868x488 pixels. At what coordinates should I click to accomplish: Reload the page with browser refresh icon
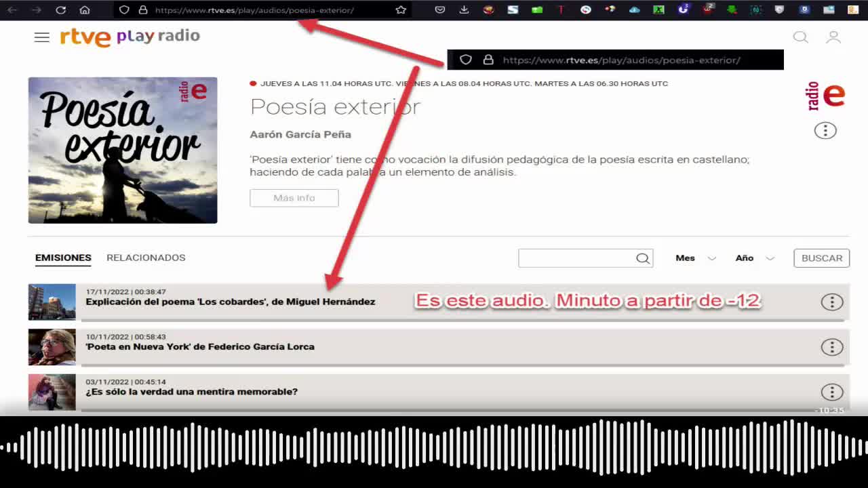click(61, 10)
